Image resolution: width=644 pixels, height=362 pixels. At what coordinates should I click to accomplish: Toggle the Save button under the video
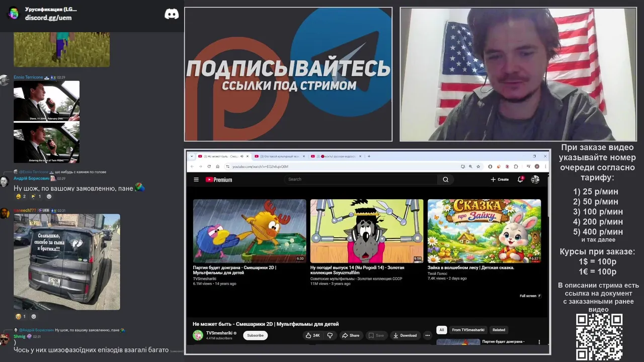tap(376, 335)
